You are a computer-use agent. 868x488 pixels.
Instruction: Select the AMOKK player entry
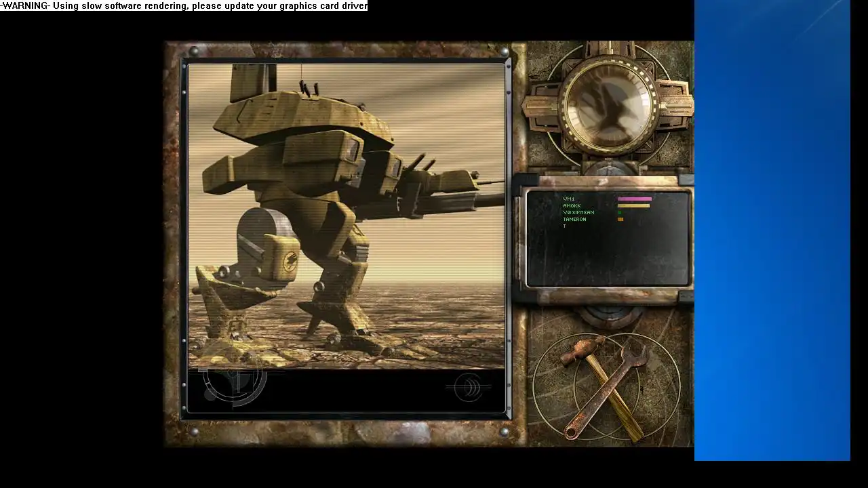[x=572, y=205]
